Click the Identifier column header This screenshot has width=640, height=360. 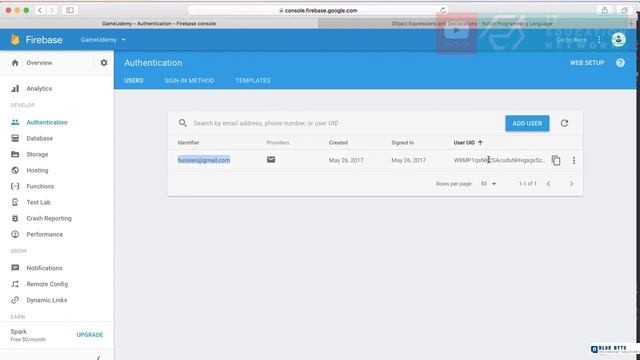click(188, 142)
